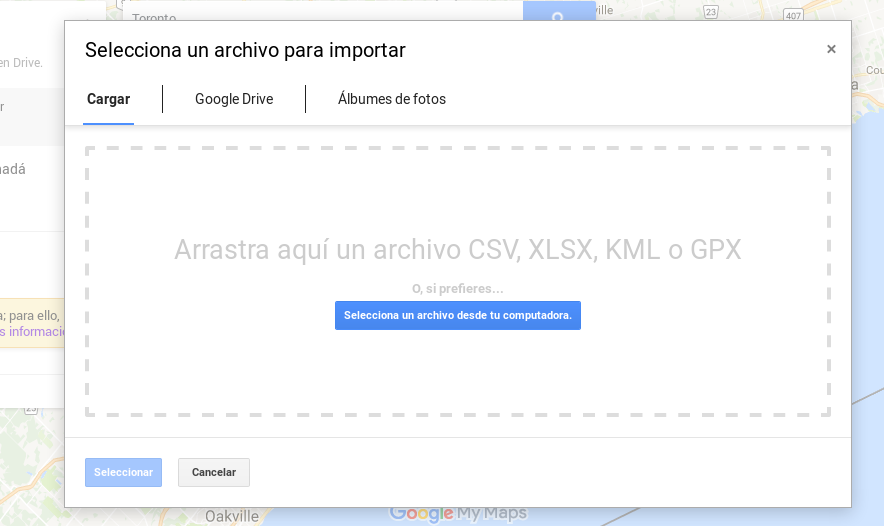The image size is (884, 526).
Task: Click the Route 25 shield at lower left
Action: coord(31,408)
